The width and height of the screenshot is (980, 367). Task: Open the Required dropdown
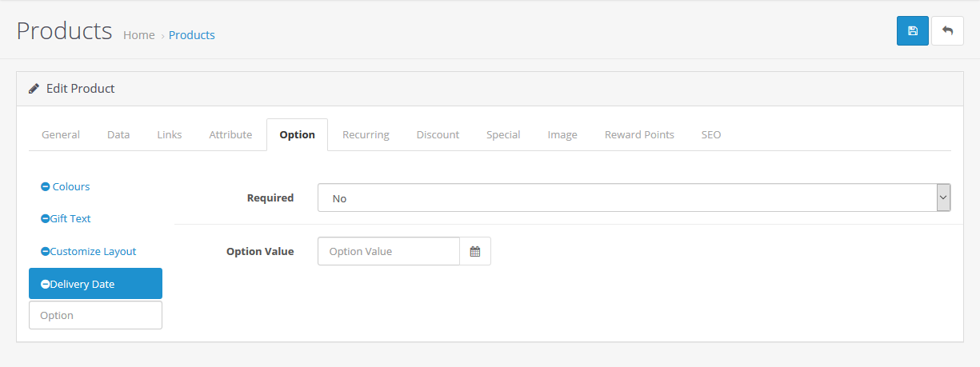634,197
